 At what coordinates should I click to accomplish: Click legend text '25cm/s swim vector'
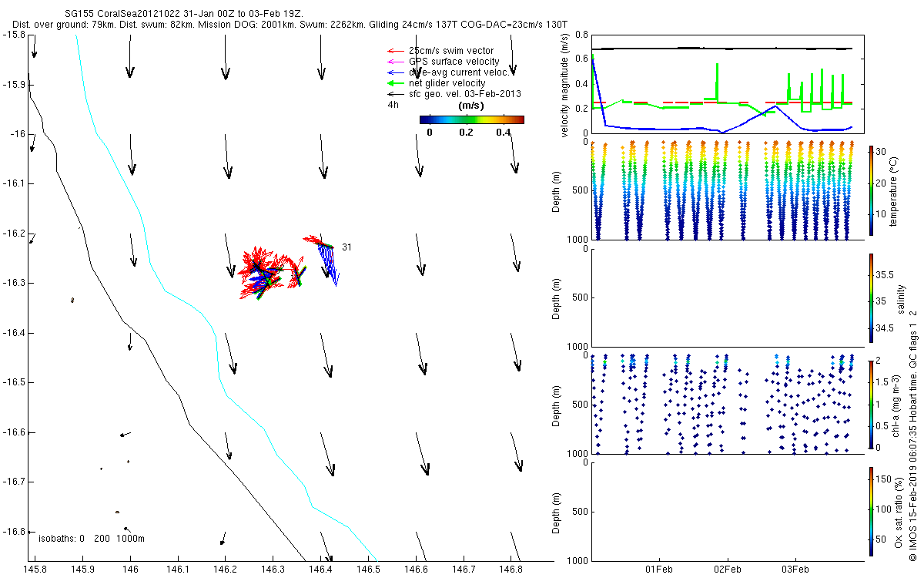pyautogui.click(x=451, y=51)
